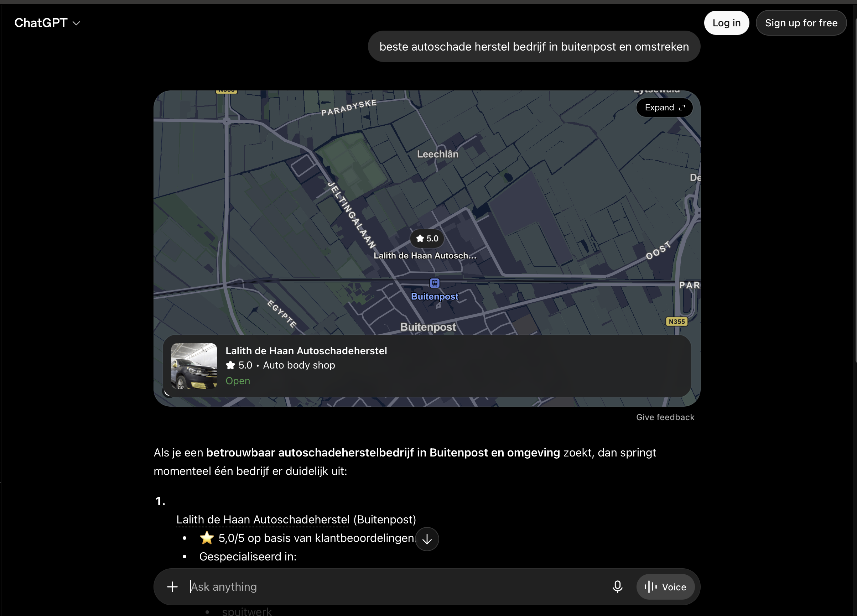Click the Buitenpost train station icon
The height and width of the screenshot is (616, 857).
(435, 283)
